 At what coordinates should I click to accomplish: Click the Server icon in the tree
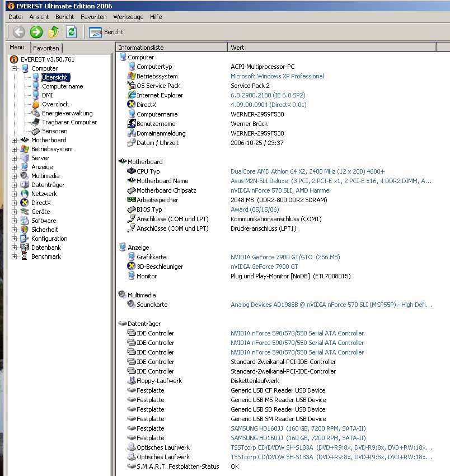click(25, 158)
